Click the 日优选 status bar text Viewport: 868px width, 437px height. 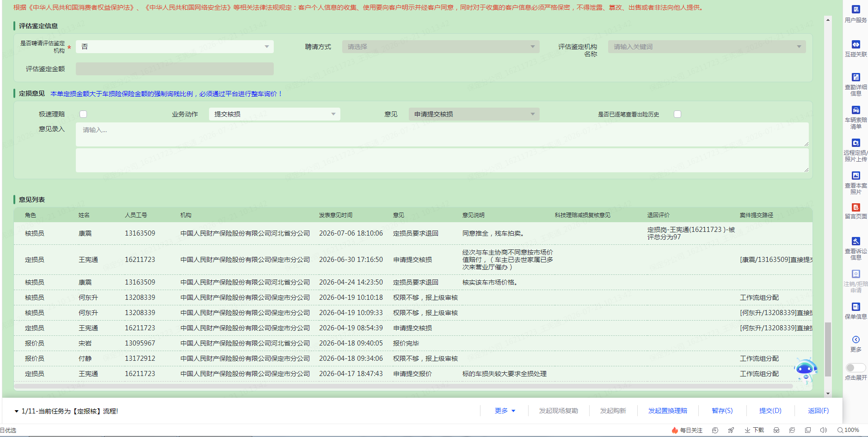click(x=8, y=430)
